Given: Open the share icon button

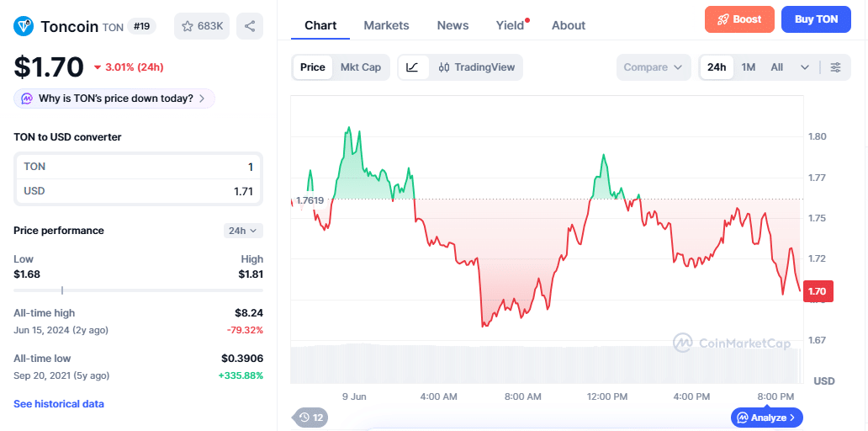Looking at the screenshot, I should [250, 26].
